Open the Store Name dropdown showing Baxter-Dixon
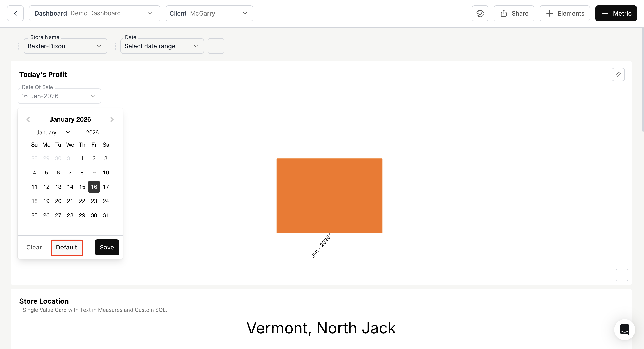644x349 pixels. click(65, 46)
